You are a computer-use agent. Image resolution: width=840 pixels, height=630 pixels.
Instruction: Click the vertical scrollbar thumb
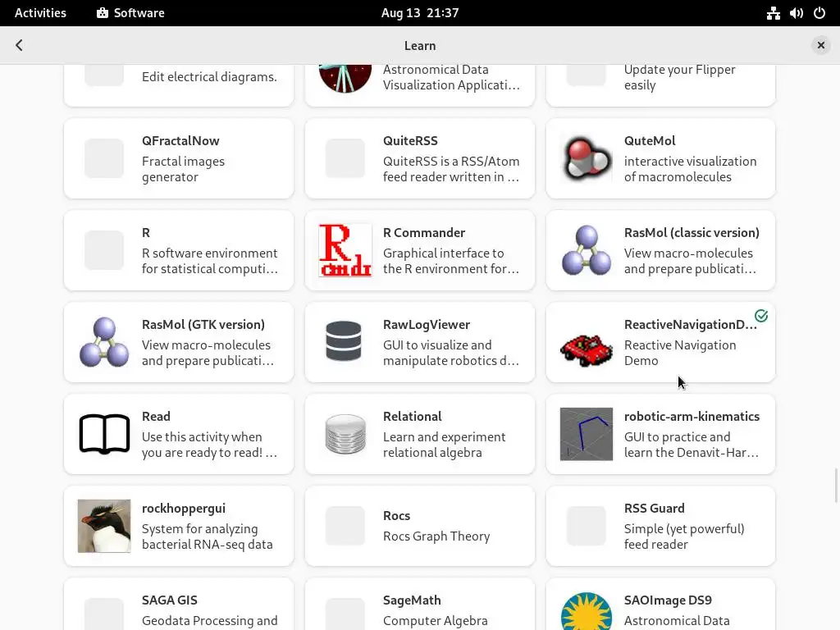(x=836, y=486)
